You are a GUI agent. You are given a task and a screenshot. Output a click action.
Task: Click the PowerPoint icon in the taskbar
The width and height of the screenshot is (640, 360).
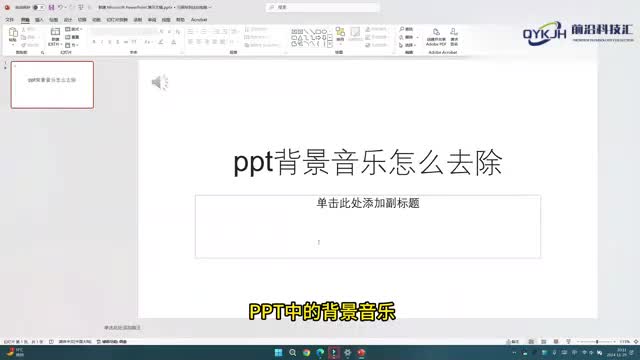[361, 353]
